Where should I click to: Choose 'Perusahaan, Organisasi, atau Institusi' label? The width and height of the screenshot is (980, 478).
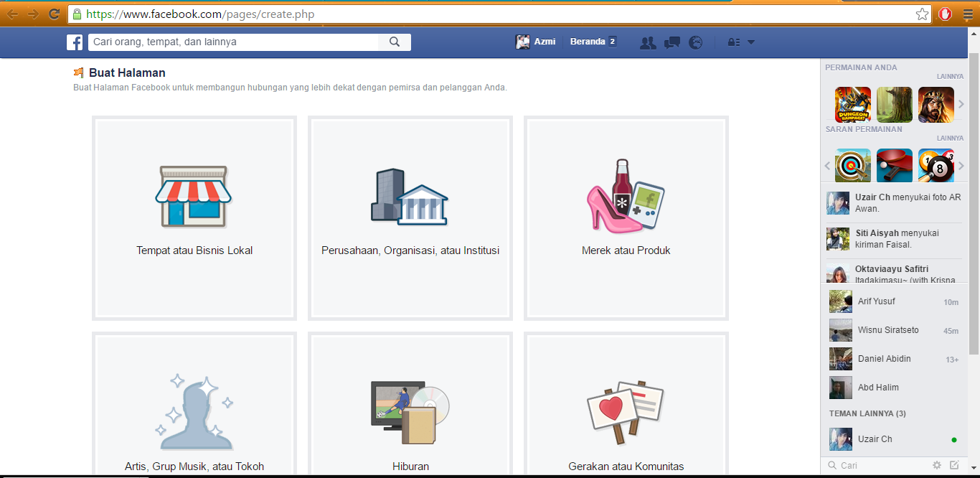click(x=410, y=250)
